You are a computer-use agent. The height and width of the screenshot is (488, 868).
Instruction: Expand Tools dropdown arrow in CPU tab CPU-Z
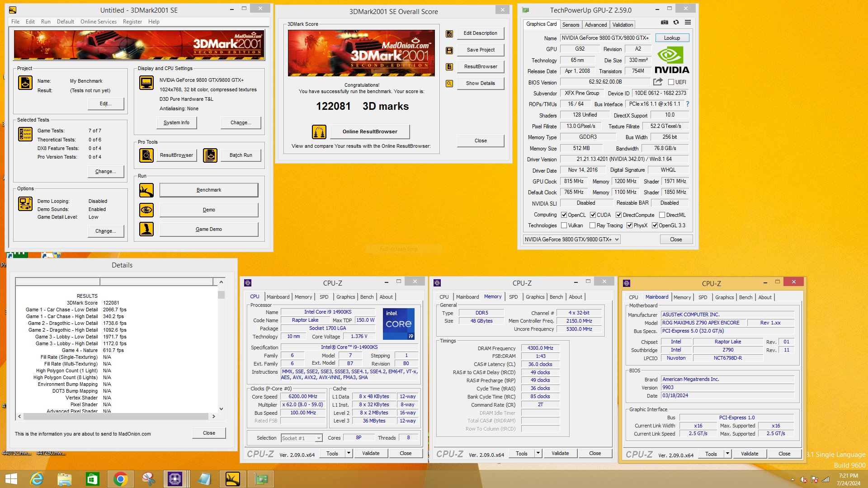(349, 453)
